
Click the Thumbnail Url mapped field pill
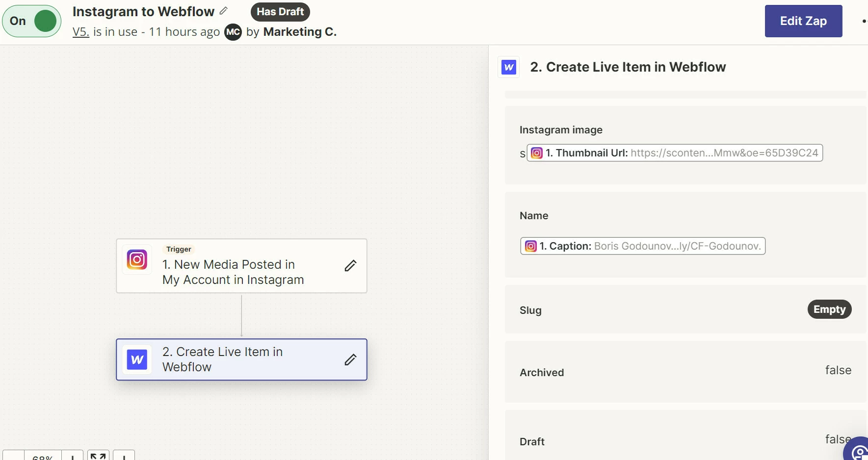pos(675,153)
